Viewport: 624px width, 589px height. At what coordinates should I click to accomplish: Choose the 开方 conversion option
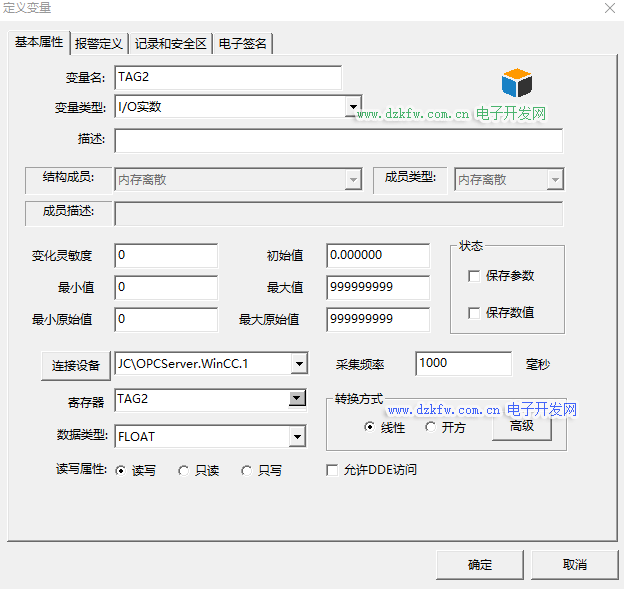tap(430, 427)
